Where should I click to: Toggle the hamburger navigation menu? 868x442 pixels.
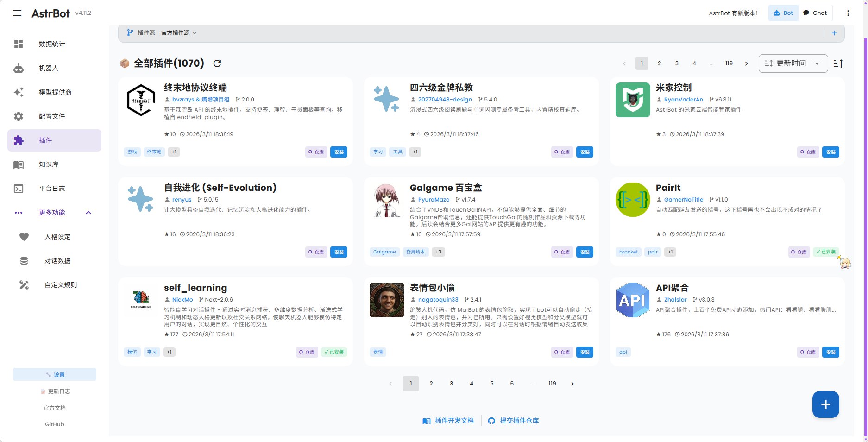(x=17, y=13)
